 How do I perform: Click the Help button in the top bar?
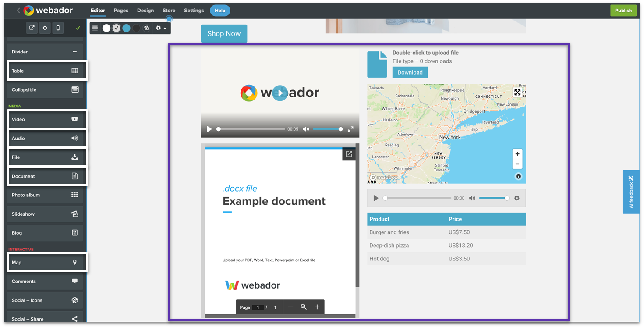[x=220, y=11]
